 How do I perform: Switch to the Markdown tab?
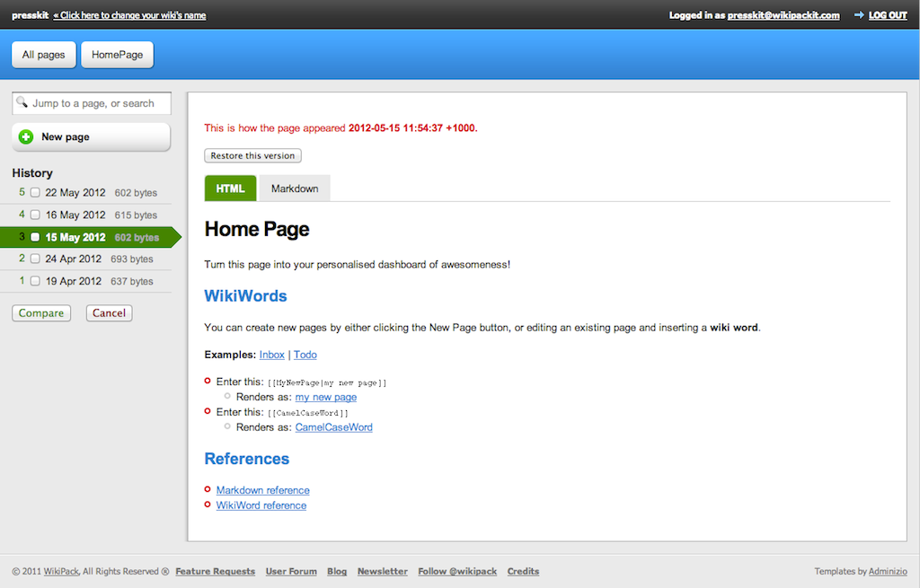(295, 189)
